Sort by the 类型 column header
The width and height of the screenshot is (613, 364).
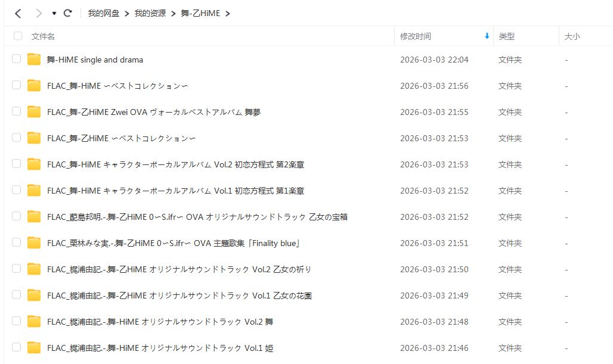pos(507,36)
